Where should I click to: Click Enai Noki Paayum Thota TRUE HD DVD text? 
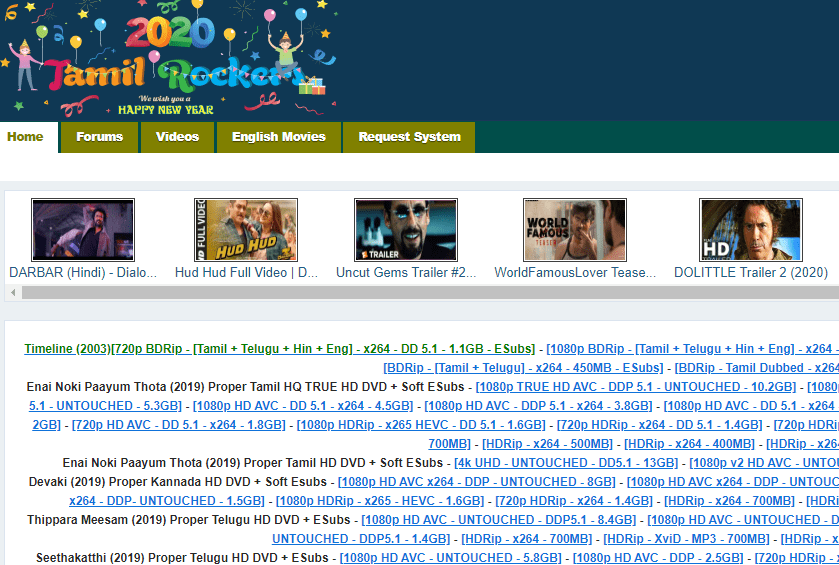pos(245,387)
